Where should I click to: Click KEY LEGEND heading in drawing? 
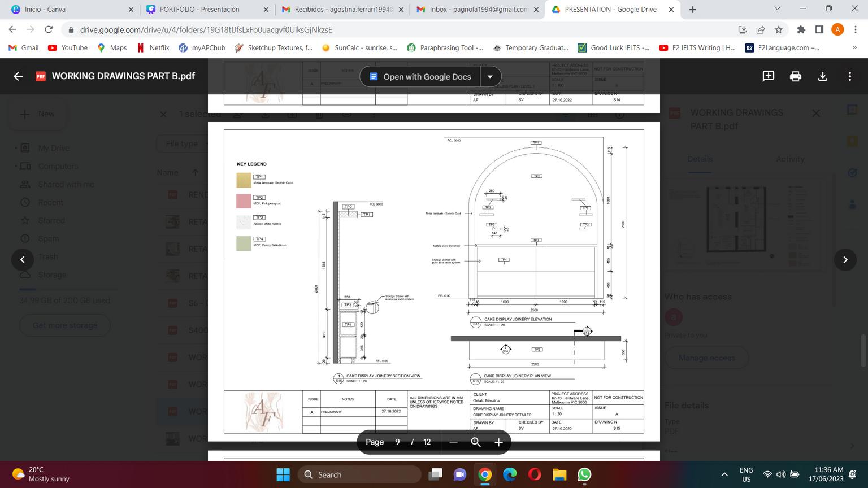251,164
